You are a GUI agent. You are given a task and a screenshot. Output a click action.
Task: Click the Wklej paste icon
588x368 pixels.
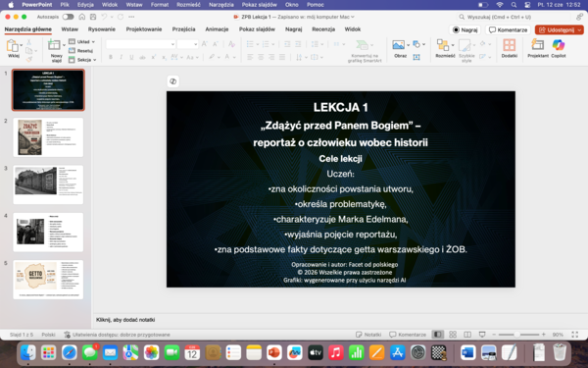(13, 46)
